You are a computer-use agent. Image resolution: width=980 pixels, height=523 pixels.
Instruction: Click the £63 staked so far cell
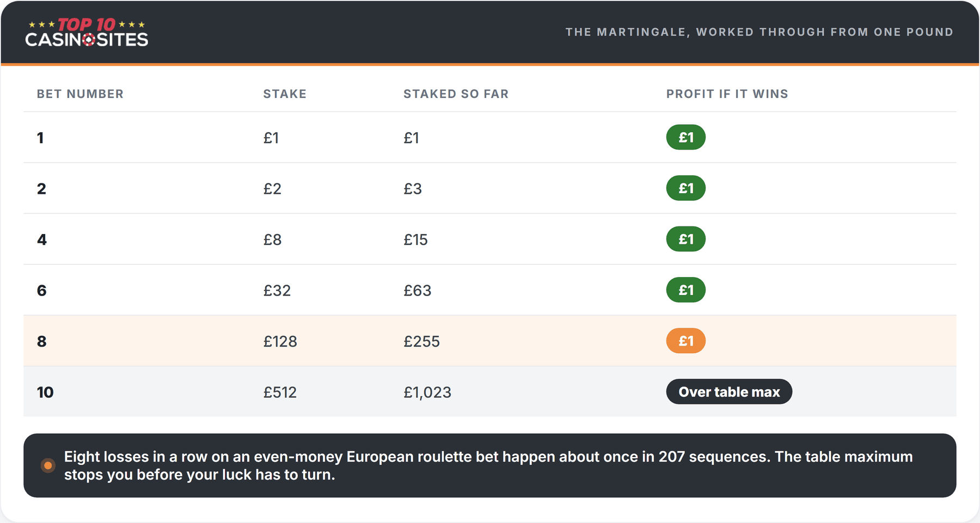(417, 291)
